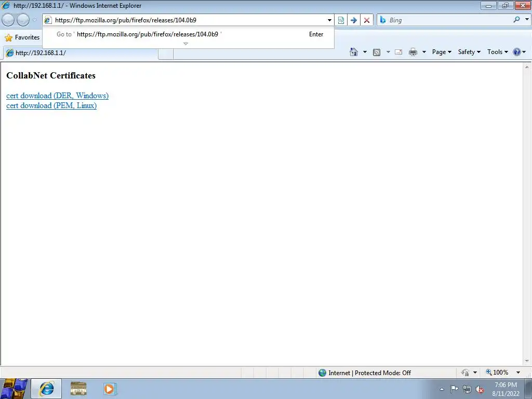
Task: Open the search provider dropdown arrow
Action: (x=527, y=19)
